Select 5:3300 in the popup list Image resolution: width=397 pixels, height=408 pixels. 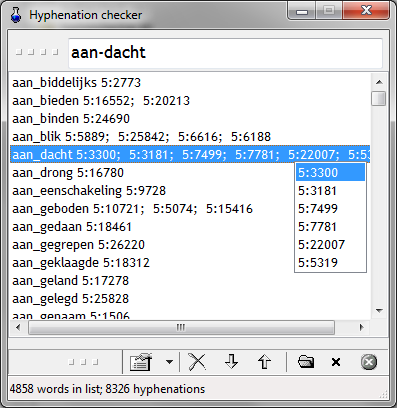pyautogui.click(x=330, y=173)
